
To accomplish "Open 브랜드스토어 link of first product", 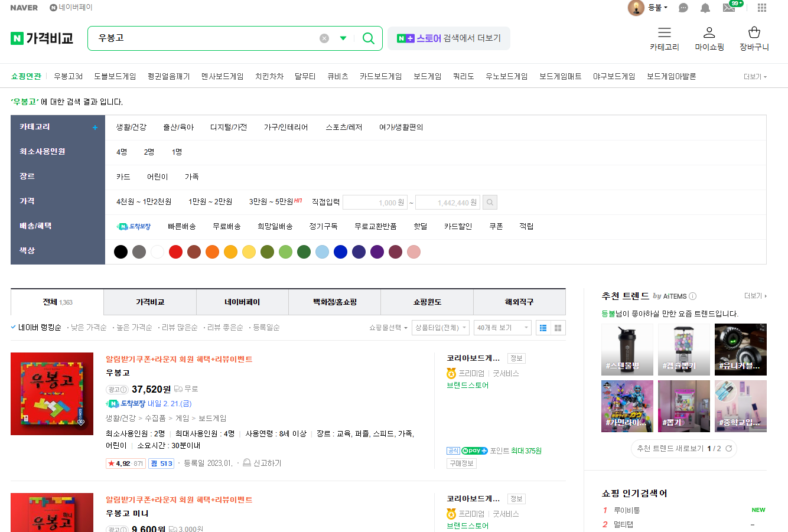I will (468, 386).
